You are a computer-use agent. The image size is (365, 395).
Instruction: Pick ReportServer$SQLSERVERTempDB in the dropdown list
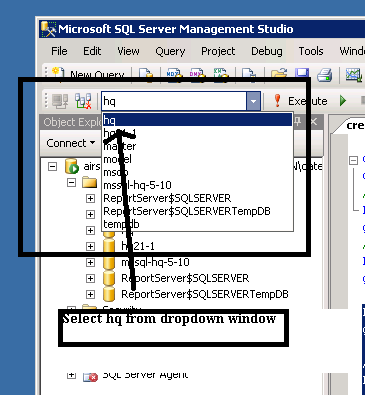click(x=197, y=211)
